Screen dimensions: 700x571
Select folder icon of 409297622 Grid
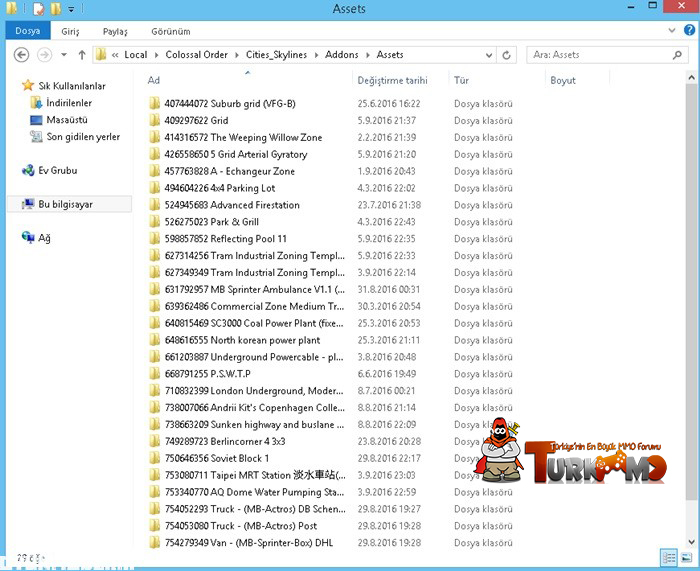tap(154, 121)
